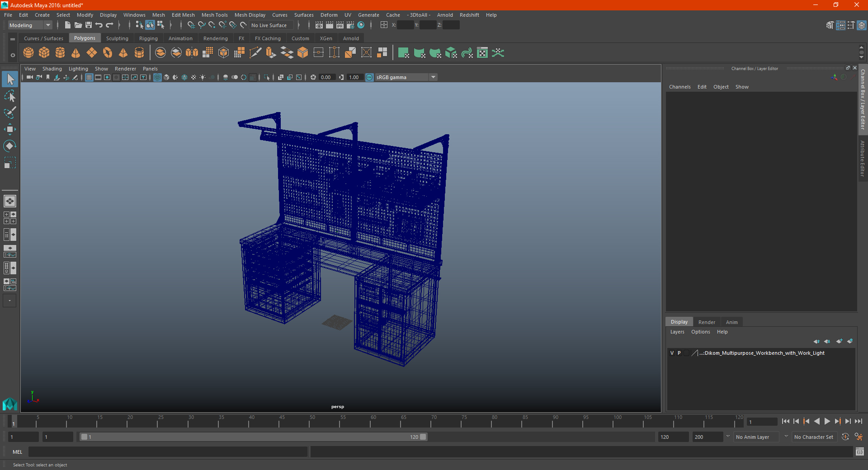Go to start of playback range

[786, 421]
